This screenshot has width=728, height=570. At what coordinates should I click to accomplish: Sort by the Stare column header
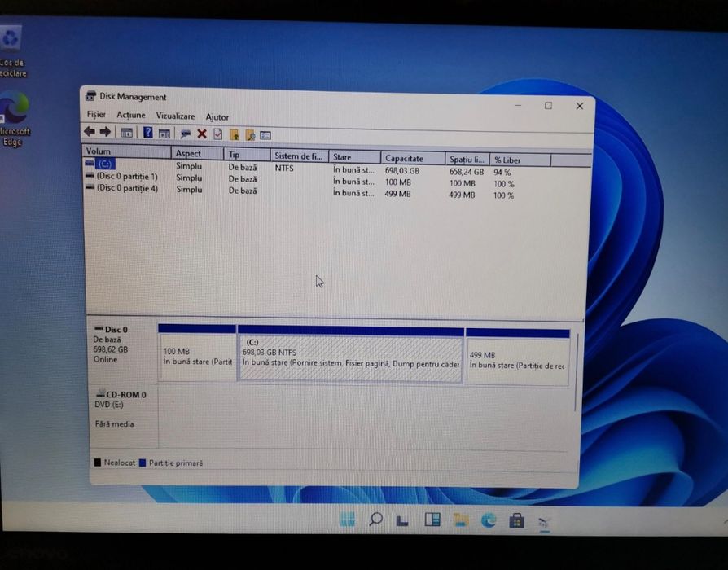pos(355,157)
